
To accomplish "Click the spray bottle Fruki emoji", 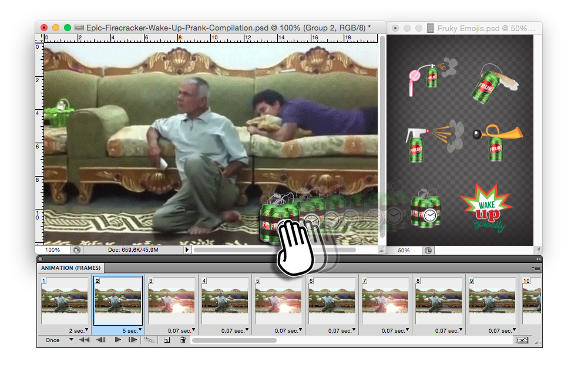I will 435,141.
